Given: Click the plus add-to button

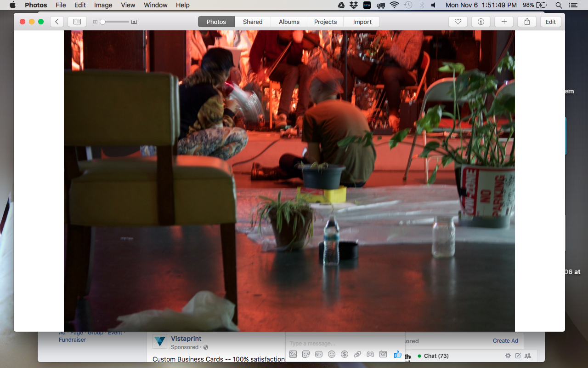Looking at the screenshot, I should (504, 22).
